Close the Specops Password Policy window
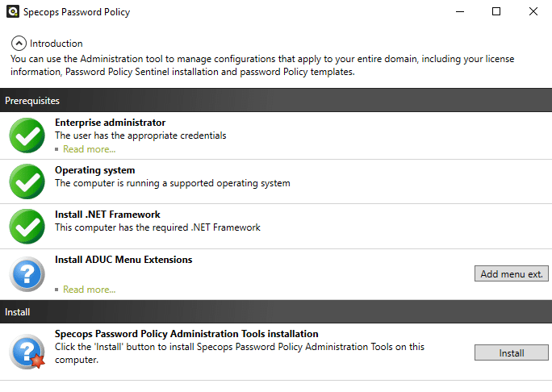The image size is (552, 392). (533, 11)
